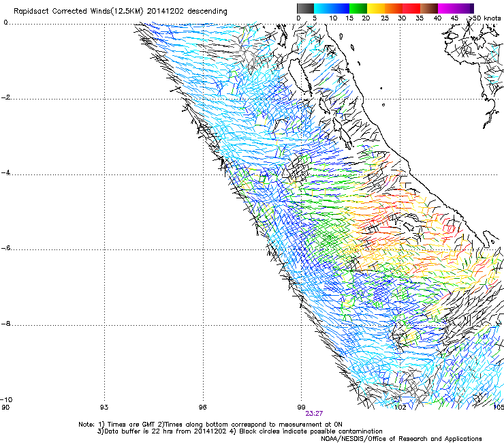Click the green 15-20 knots legend swatch
Screen dimensions: 504x443
click(358, 8)
